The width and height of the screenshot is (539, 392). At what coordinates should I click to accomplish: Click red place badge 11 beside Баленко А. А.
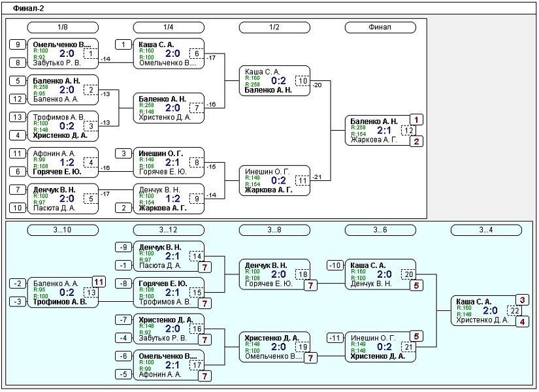click(99, 282)
